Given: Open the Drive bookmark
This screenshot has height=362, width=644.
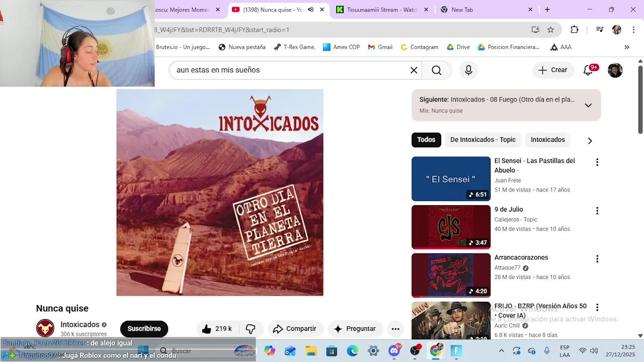Looking at the screenshot, I should pyautogui.click(x=458, y=47).
